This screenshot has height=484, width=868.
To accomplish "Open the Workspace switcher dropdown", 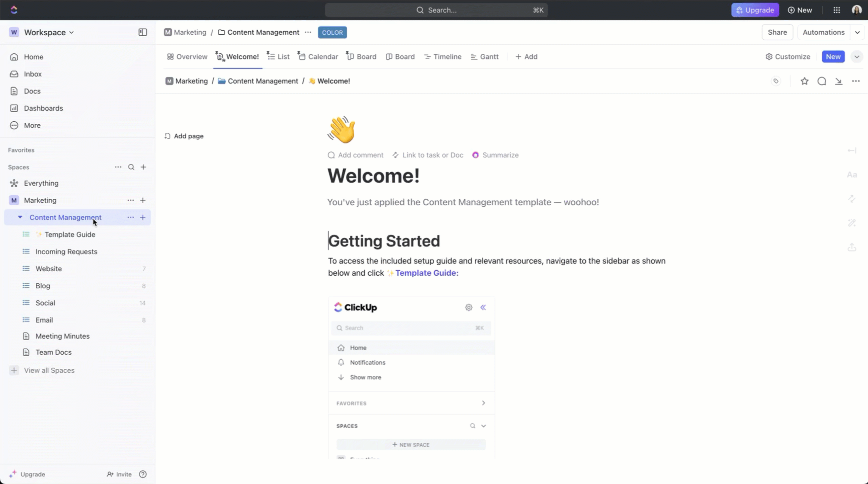I will click(72, 32).
